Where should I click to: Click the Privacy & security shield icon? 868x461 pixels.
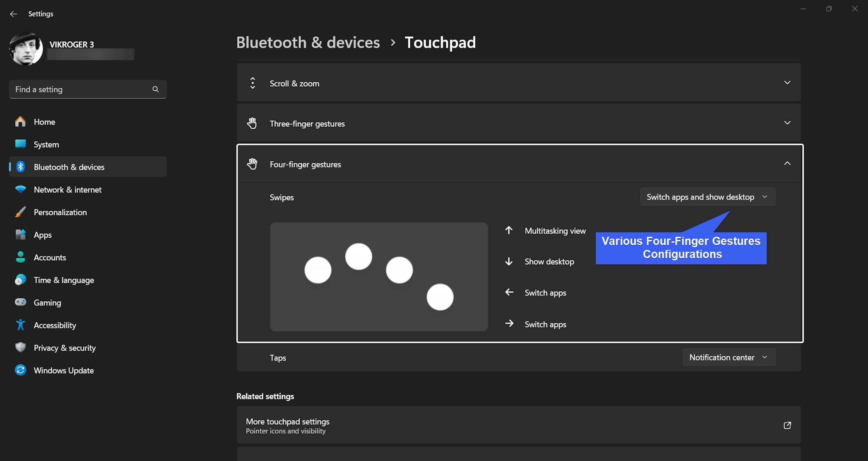point(20,347)
